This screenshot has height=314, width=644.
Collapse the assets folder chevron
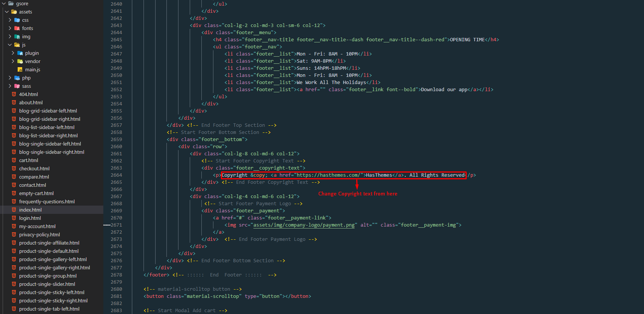[x=7, y=12]
